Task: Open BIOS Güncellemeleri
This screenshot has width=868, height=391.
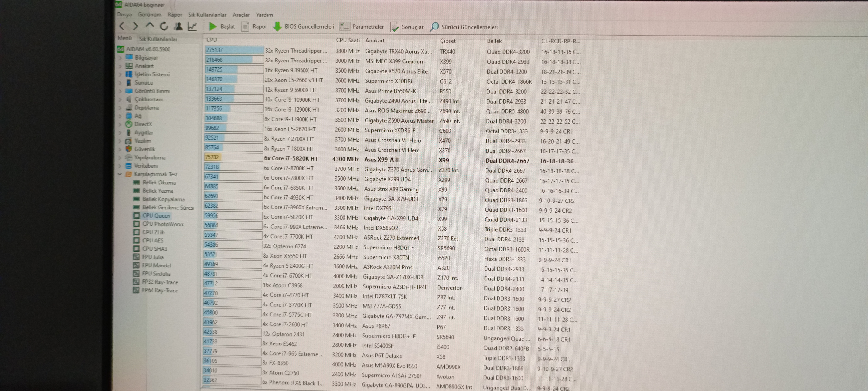Action: (304, 26)
